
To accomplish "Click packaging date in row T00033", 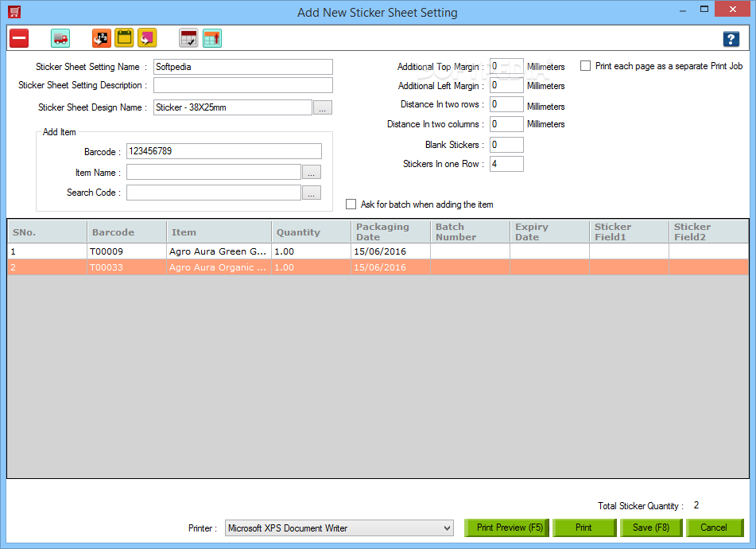I will 390,267.
